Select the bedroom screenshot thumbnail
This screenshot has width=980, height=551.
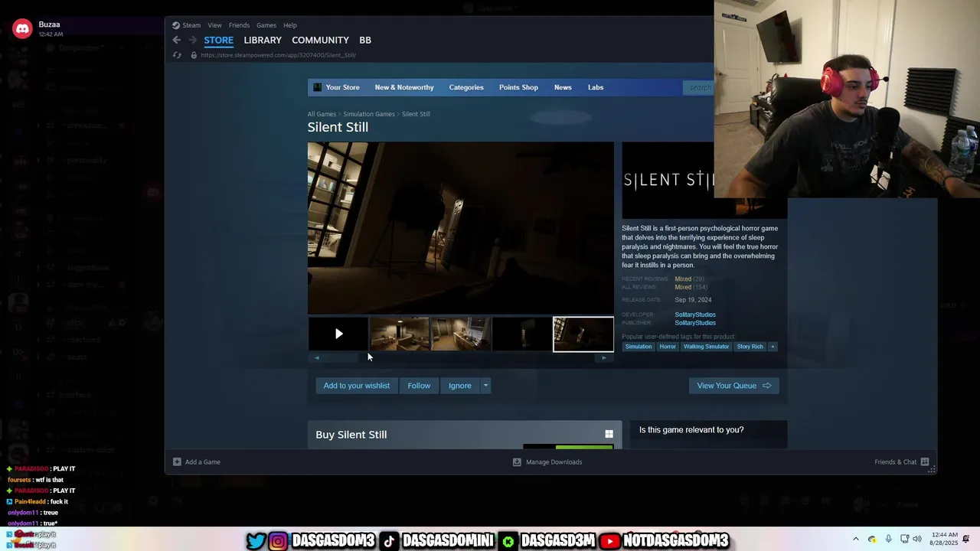[400, 334]
